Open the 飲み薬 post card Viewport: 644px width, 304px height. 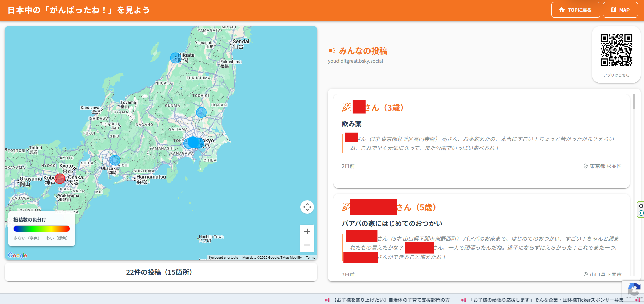(x=481, y=141)
